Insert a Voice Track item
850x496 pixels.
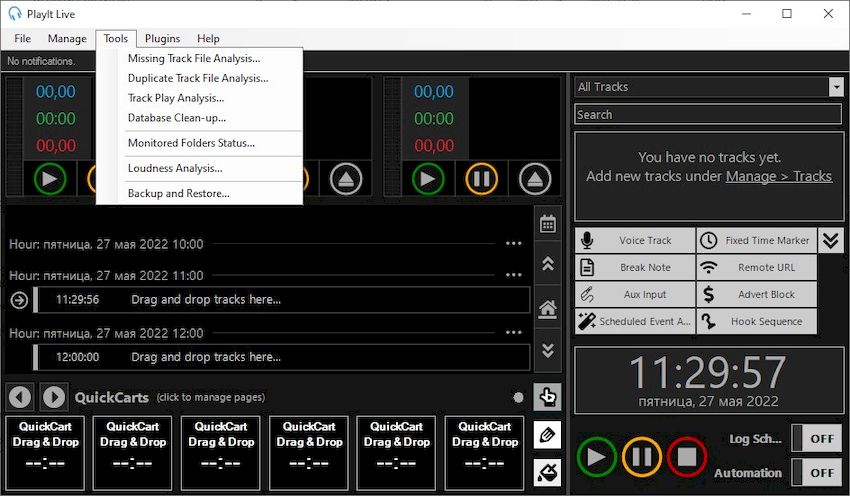coord(635,240)
